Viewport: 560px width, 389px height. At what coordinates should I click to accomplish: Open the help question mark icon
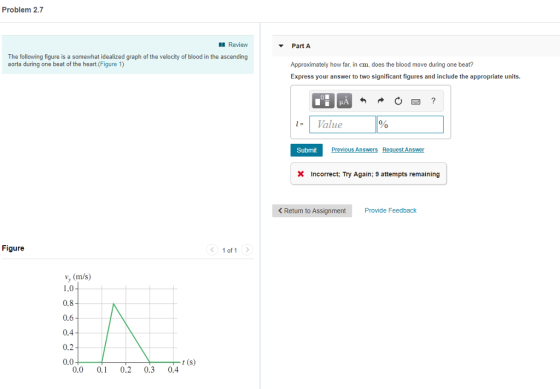433,101
